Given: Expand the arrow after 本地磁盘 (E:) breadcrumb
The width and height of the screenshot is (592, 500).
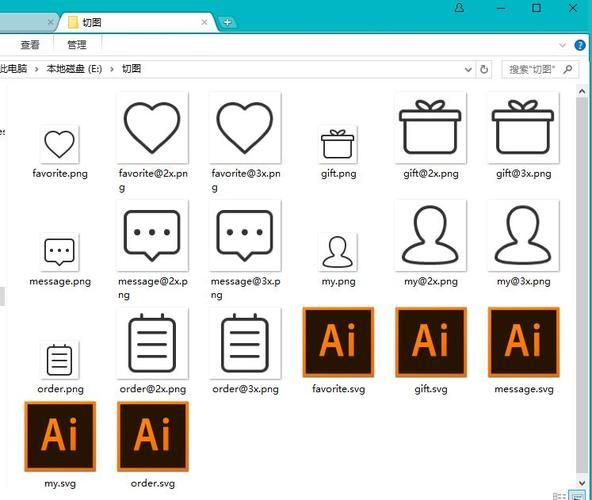Looking at the screenshot, I should tap(112, 69).
